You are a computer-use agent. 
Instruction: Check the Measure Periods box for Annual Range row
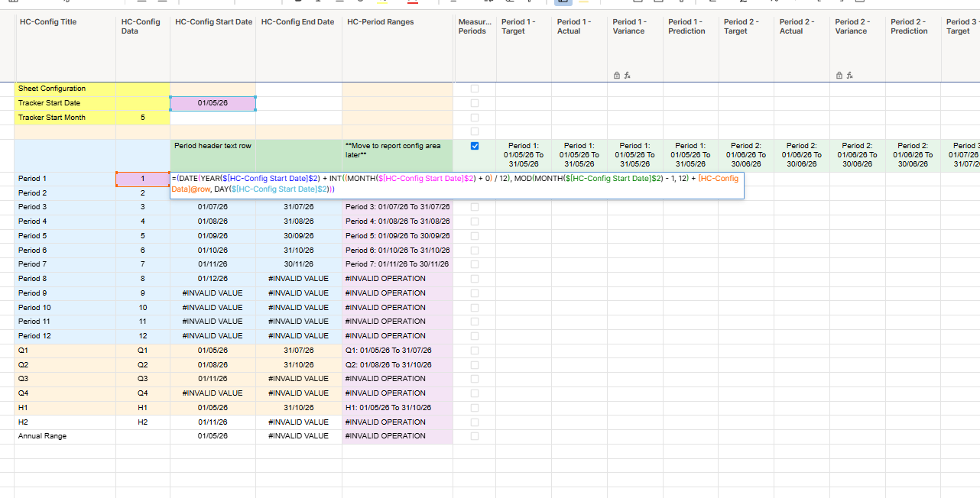[x=475, y=436]
